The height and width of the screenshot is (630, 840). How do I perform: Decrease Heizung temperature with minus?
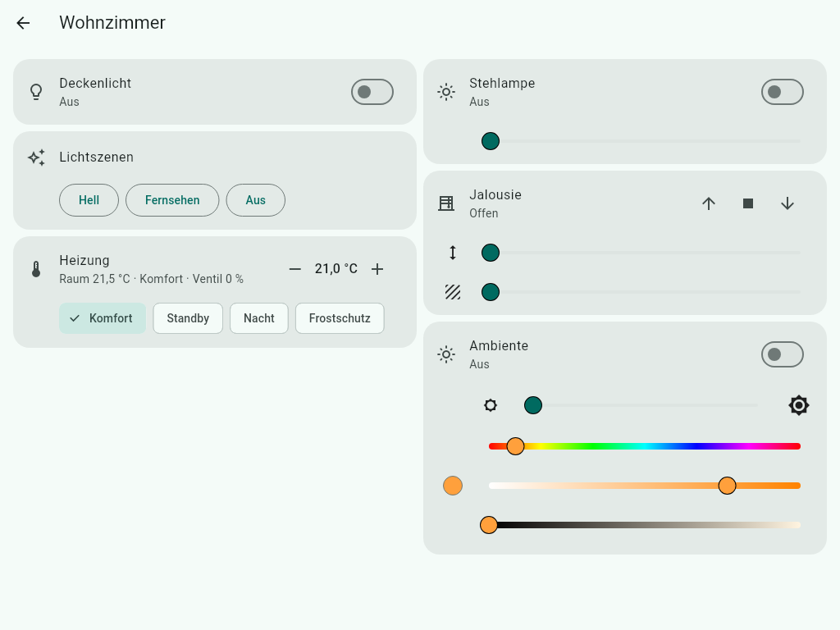295,269
